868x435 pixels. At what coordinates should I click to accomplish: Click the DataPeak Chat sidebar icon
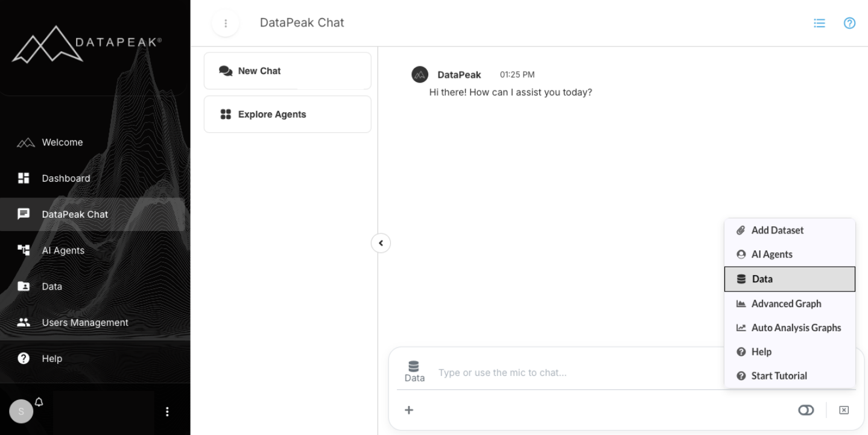23,214
